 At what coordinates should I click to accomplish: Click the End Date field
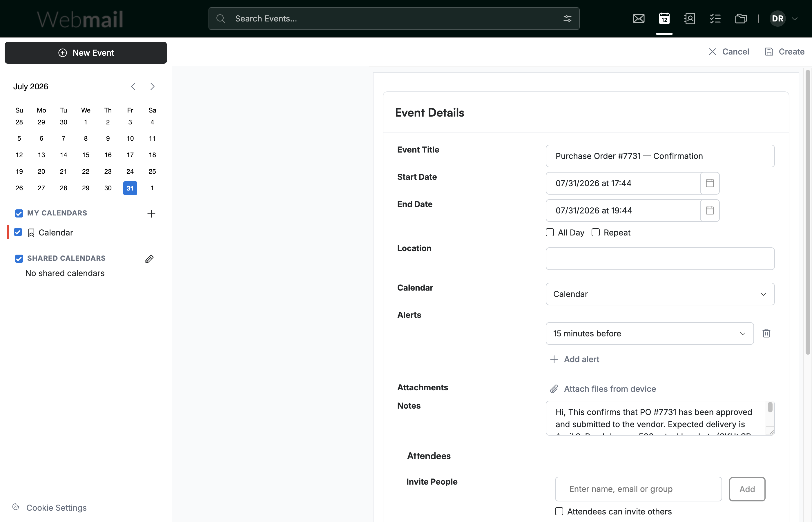(623, 211)
